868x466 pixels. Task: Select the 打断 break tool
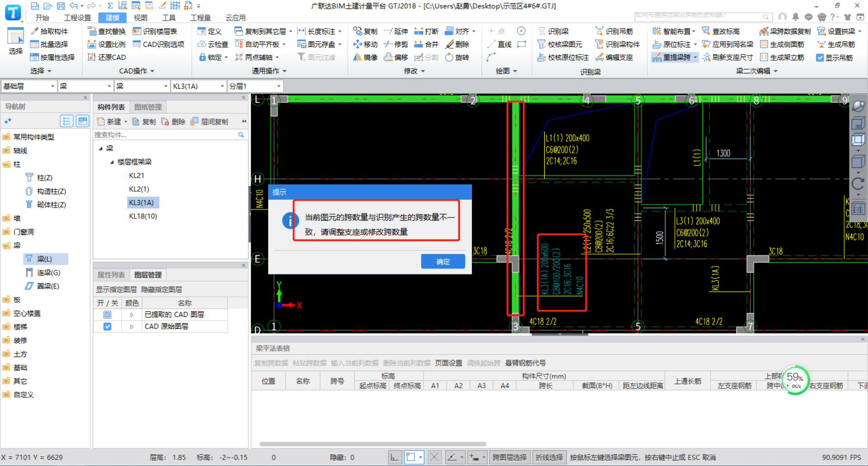click(426, 31)
